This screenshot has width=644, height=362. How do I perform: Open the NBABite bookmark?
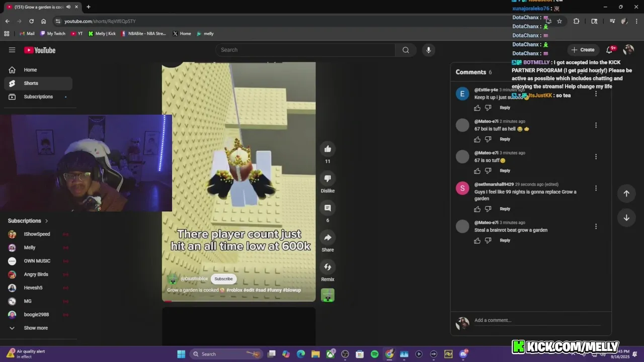pyautogui.click(x=143, y=34)
